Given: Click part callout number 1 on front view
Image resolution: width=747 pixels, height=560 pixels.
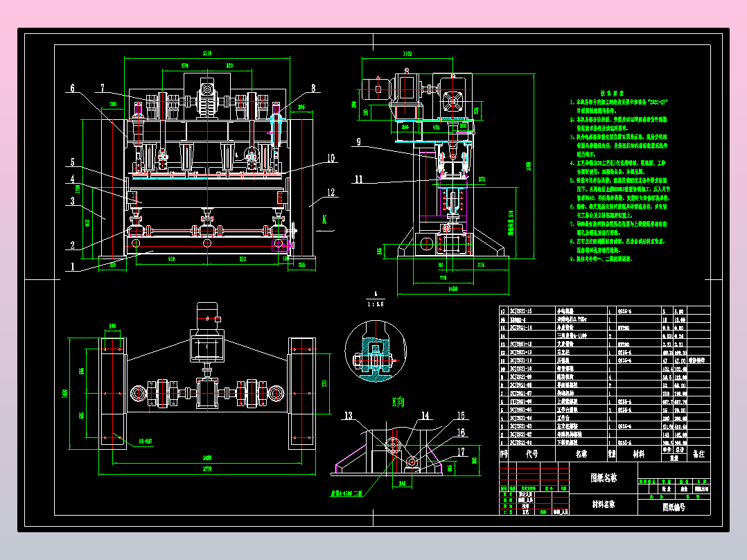Looking at the screenshot, I should click(72, 266).
